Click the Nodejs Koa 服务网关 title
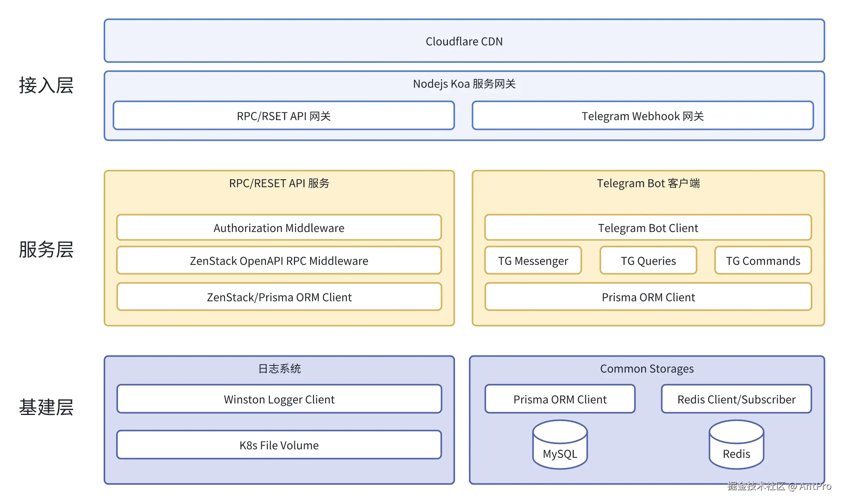The height and width of the screenshot is (504, 844). [464, 84]
